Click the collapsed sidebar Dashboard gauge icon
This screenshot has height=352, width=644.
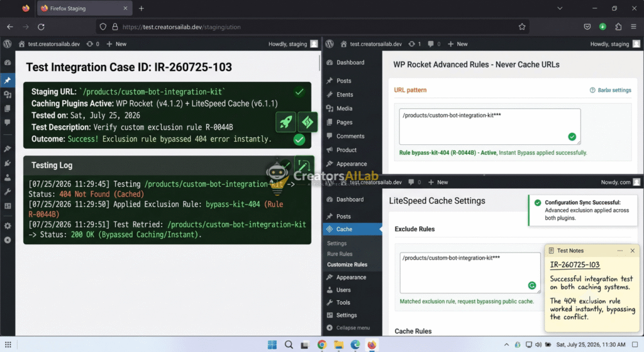8,62
